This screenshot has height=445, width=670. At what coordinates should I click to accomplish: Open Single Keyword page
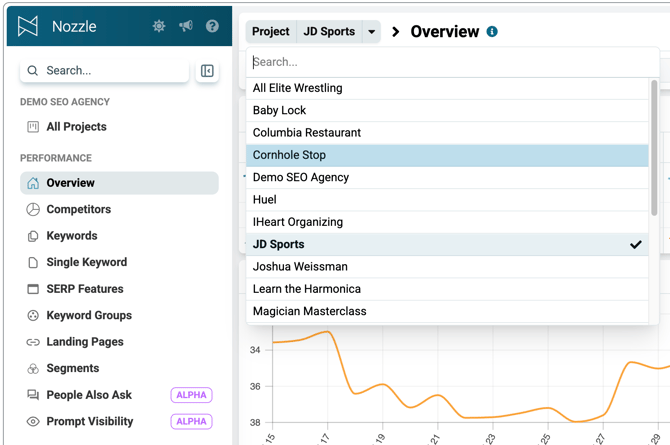119,262
